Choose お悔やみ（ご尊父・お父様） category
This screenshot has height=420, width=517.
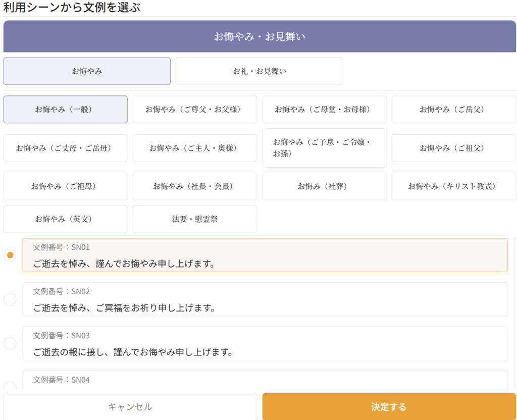coord(194,110)
